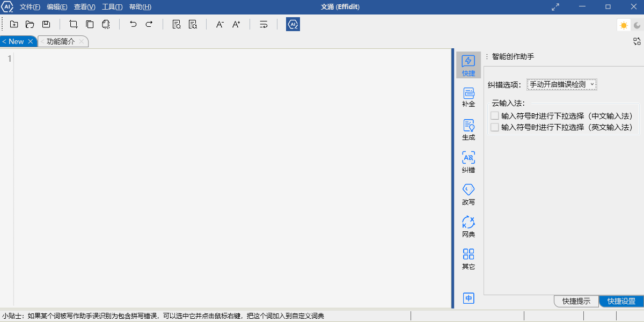This screenshot has width=644, height=322.
Task: Click the save document toolbar icon
Action: click(46, 24)
